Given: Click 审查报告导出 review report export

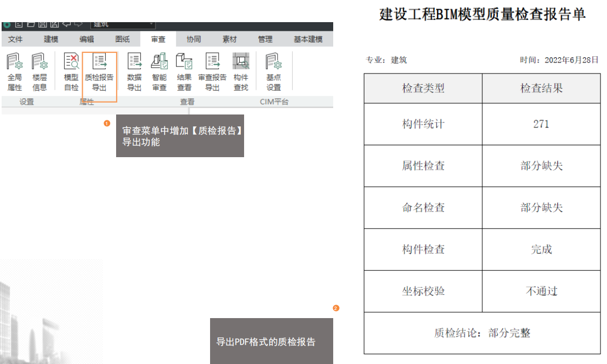Looking at the screenshot, I should click(x=212, y=71).
